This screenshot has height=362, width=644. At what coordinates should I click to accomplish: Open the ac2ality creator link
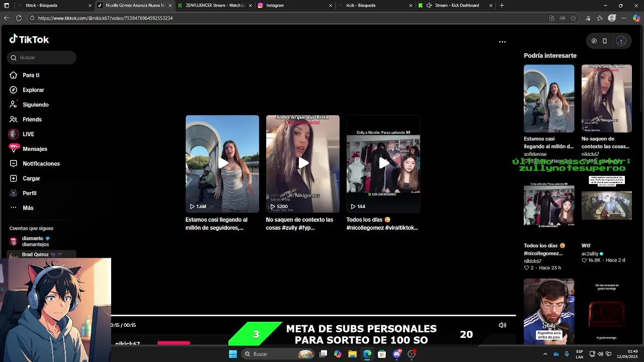[590, 254]
